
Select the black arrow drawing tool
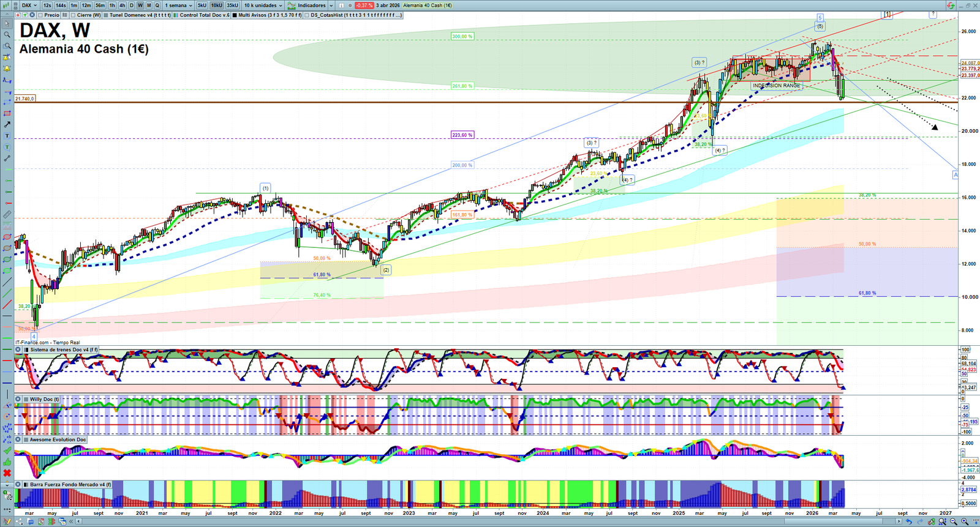point(7,124)
